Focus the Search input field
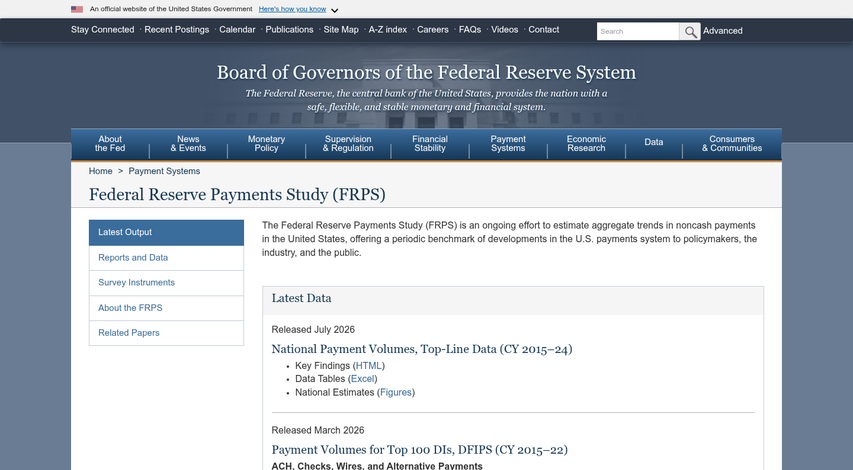This screenshot has width=853, height=470. (x=638, y=32)
